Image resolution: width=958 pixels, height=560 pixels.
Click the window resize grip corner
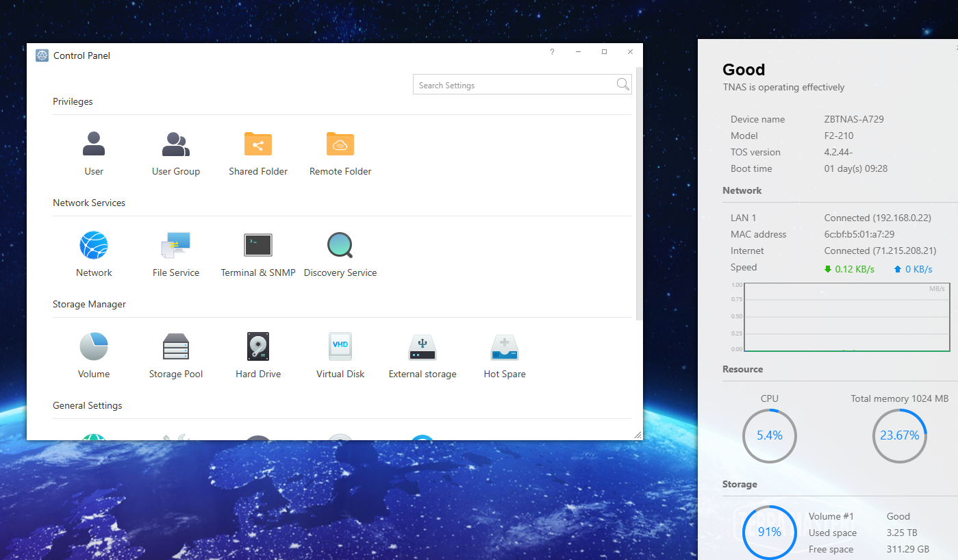click(x=638, y=435)
